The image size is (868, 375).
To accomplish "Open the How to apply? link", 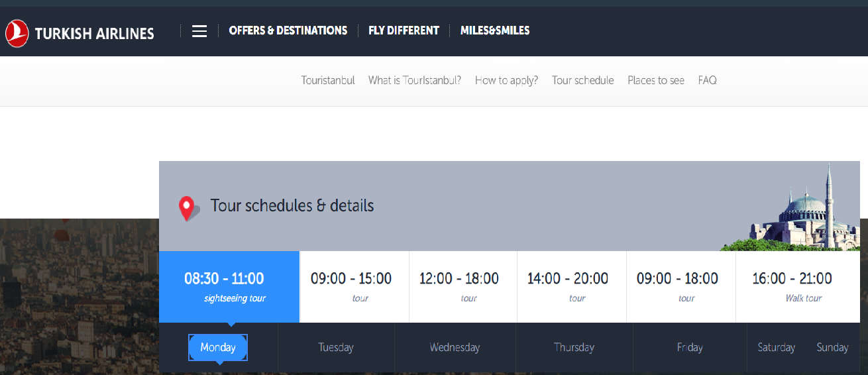I will (506, 80).
